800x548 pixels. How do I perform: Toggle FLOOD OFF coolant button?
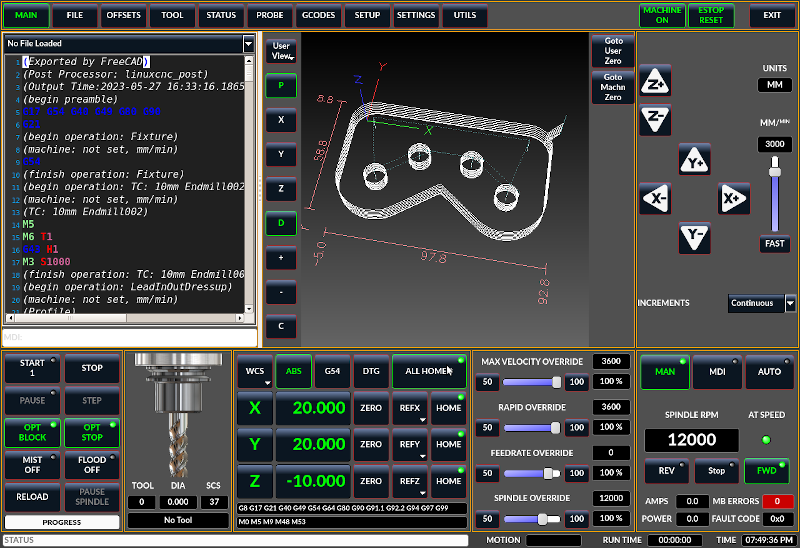(92, 464)
